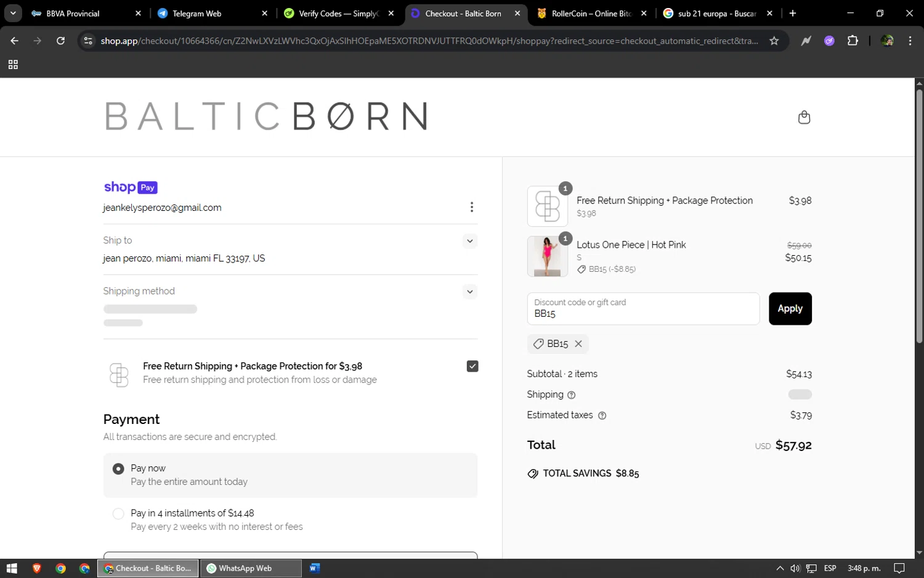Click the Estimated taxes help icon
924x578 pixels.
coord(602,416)
